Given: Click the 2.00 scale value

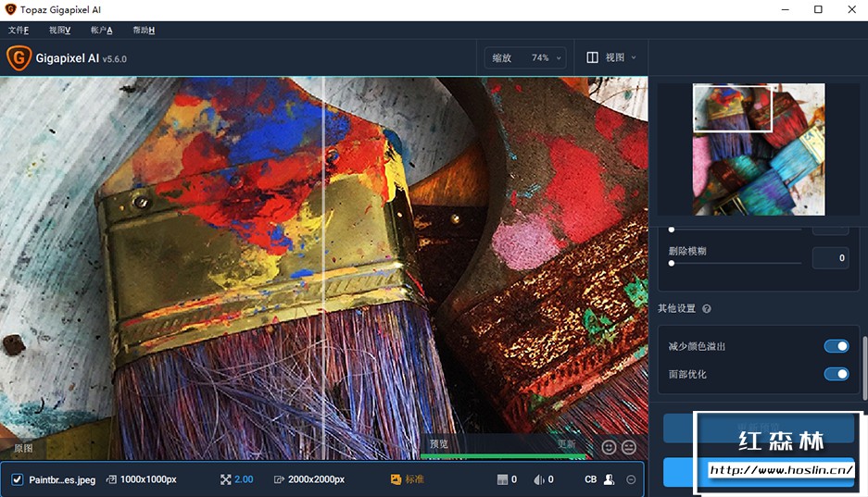Looking at the screenshot, I should (244, 479).
